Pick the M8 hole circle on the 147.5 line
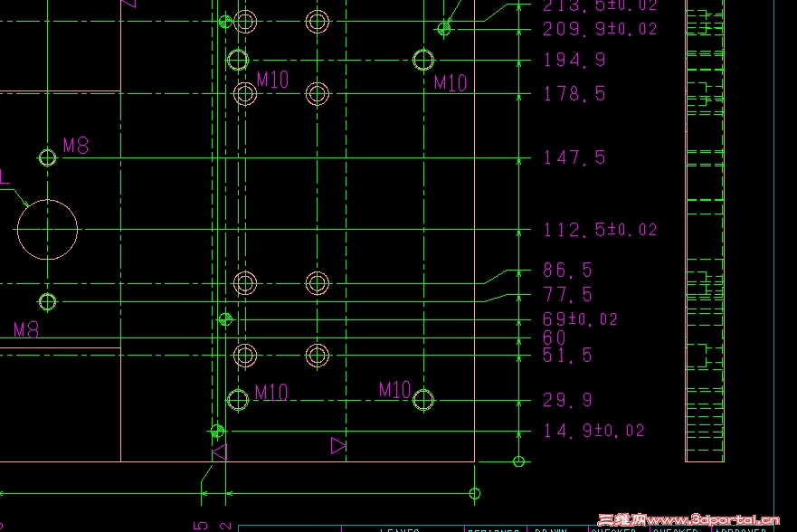797x532 pixels. coord(47,157)
